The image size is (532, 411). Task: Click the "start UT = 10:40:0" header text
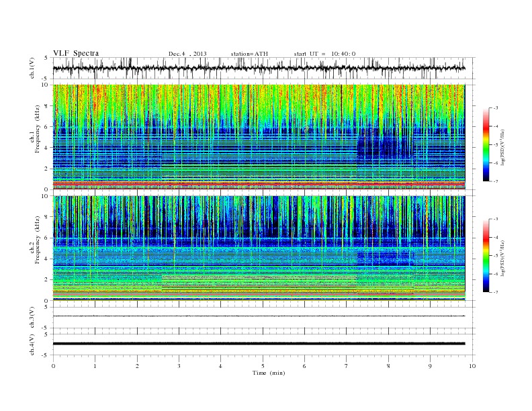[x=324, y=54]
